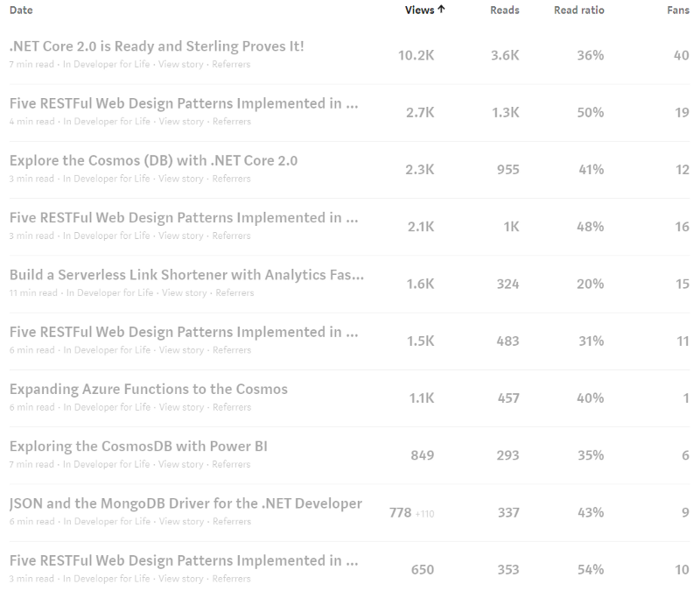Open 'JSON and the MongoDB Driver for the .NET Developer'
Screen dimensions: 700x598
184,503
